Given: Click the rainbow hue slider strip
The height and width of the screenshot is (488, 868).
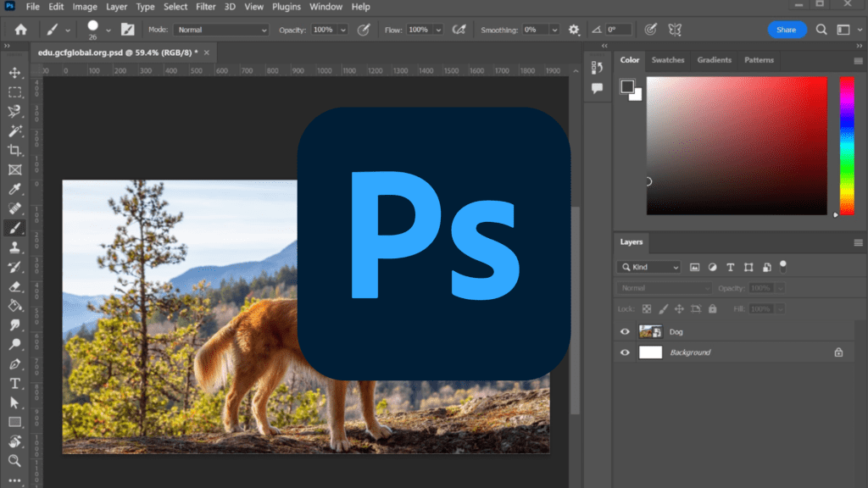Looking at the screenshot, I should tap(847, 144).
